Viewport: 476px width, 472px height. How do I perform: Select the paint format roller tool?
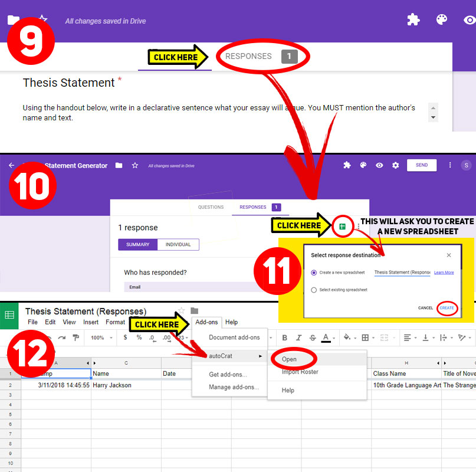pyautogui.click(x=76, y=337)
